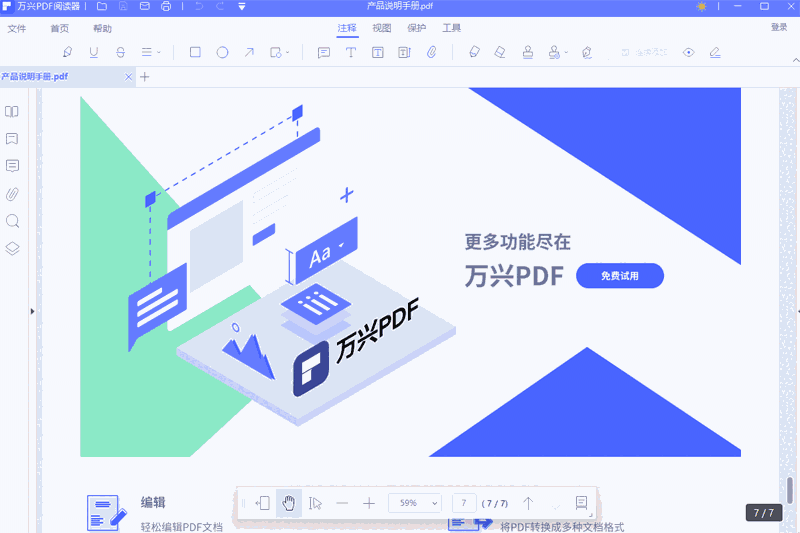Select the stamp tool
This screenshot has width=800, height=533.
coord(528,52)
